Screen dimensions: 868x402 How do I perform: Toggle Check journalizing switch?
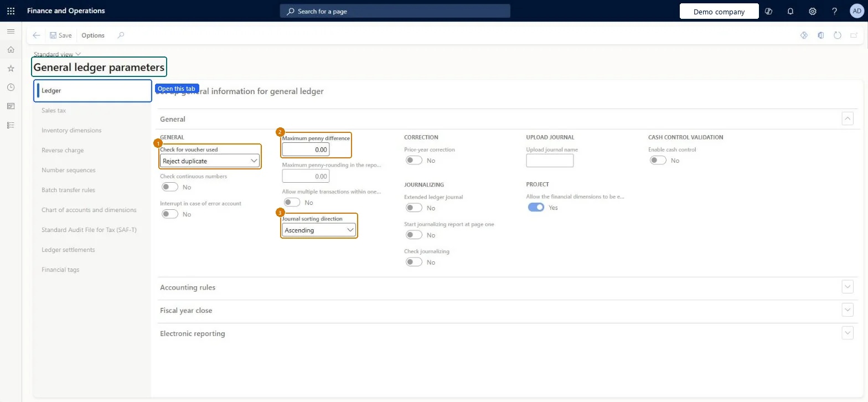(x=414, y=262)
